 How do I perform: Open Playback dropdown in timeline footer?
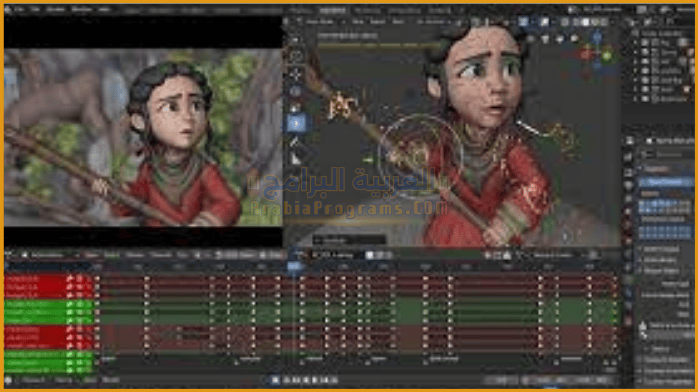[x=35, y=380]
